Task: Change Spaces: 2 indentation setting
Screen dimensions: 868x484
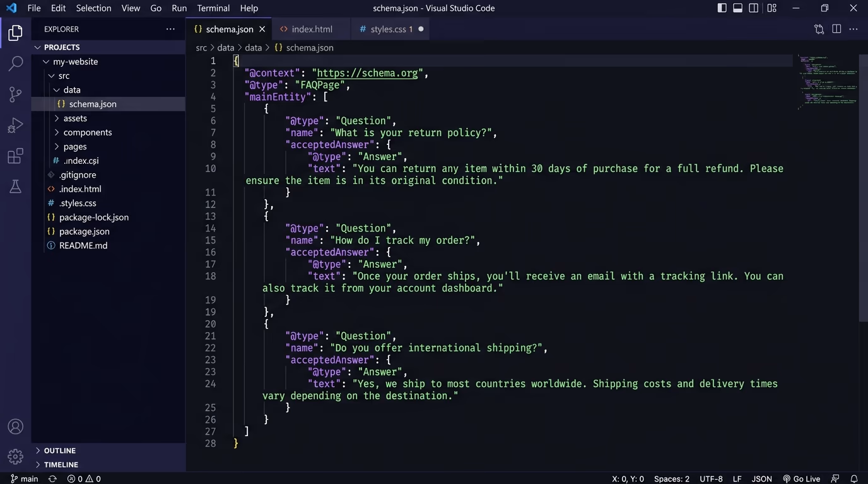Action: tap(671, 478)
